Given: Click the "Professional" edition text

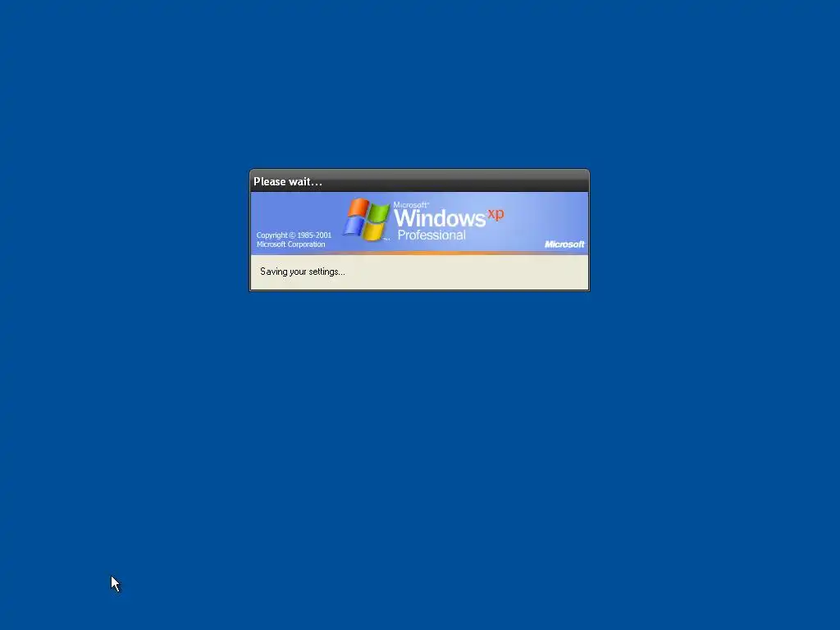Looking at the screenshot, I should [x=431, y=235].
